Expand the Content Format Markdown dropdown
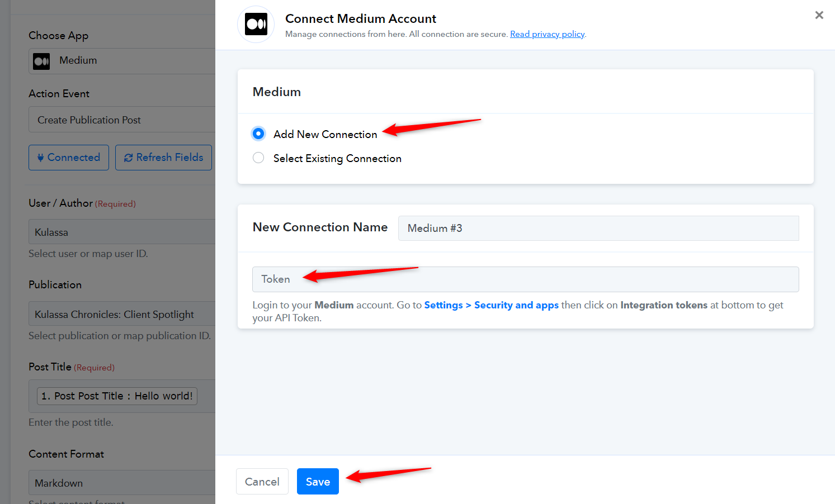The width and height of the screenshot is (835, 504). 122,483
